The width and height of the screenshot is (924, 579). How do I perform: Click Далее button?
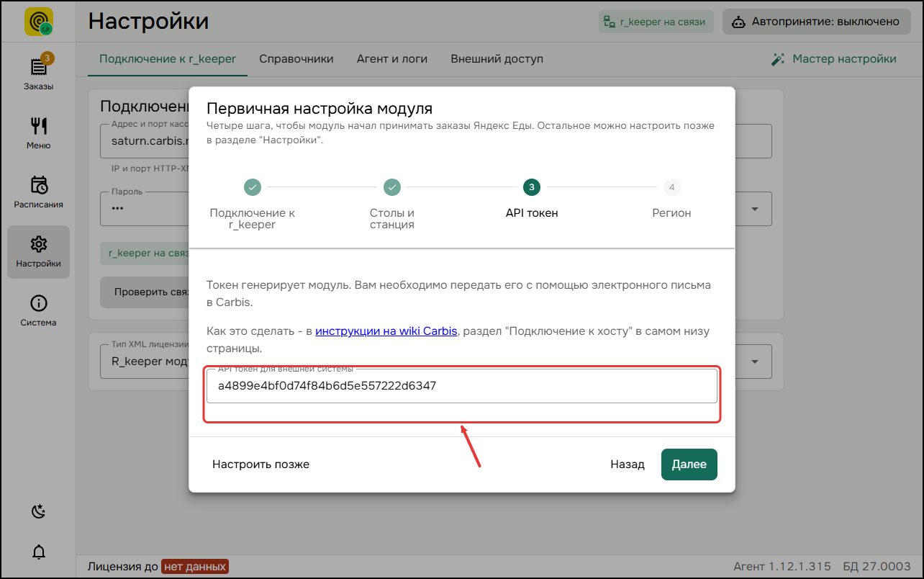click(x=689, y=464)
